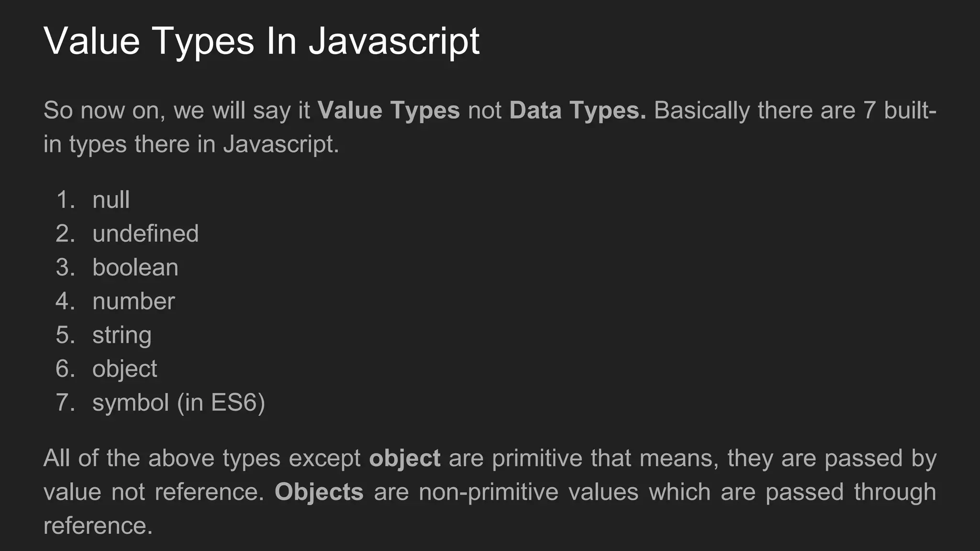980x551 pixels.
Task: Select the 'number' list item
Action: pos(134,301)
